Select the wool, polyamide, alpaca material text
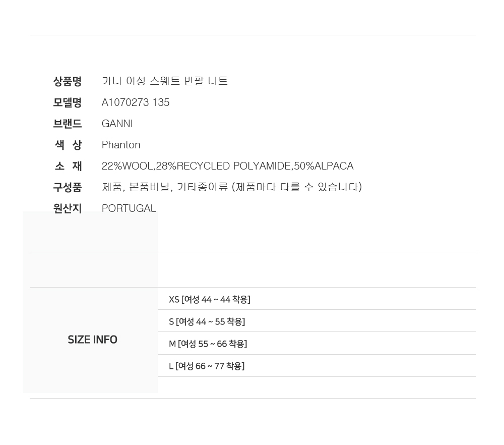The image size is (504, 445). coord(227,166)
